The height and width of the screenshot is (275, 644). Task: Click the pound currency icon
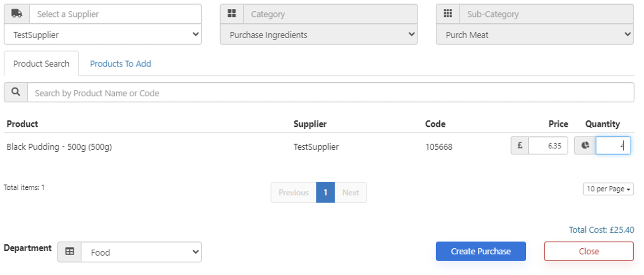(520, 146)
